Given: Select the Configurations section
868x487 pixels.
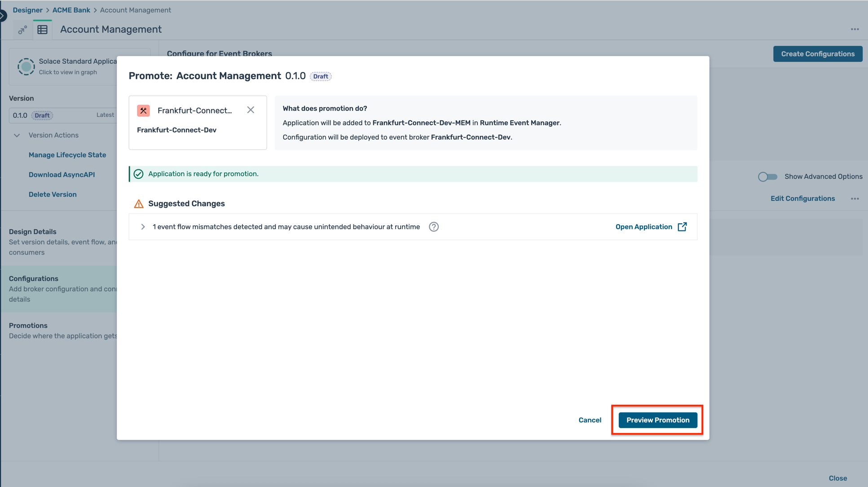Looking at the screenshot, I should click(33, 278).
